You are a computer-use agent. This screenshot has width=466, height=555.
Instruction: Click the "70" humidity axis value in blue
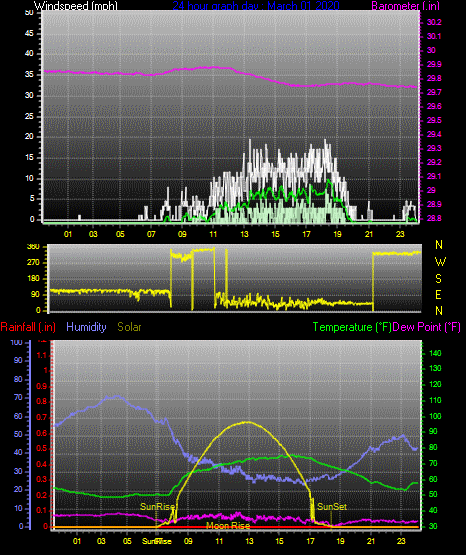tap(18, 398)
